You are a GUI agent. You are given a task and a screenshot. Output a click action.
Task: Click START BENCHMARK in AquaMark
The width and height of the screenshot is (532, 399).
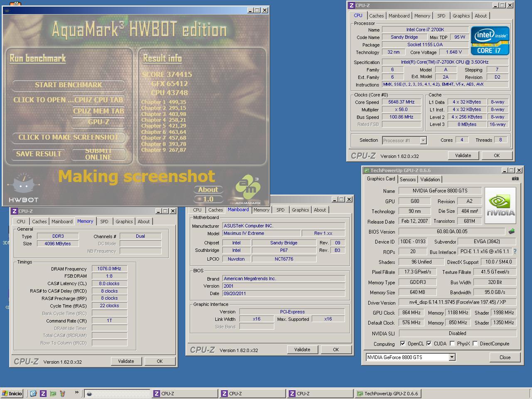[69, 85]
